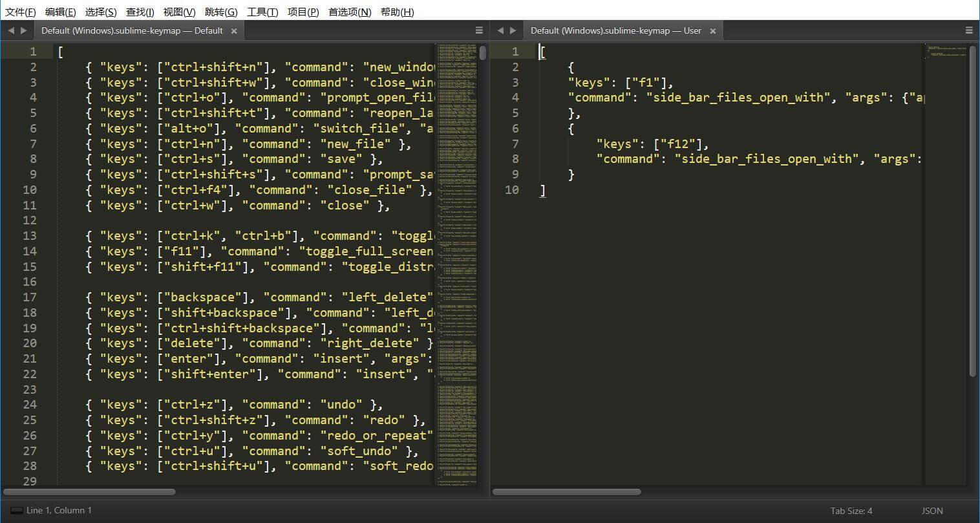Close the Default keymap tab

click(x=234, y=31)
